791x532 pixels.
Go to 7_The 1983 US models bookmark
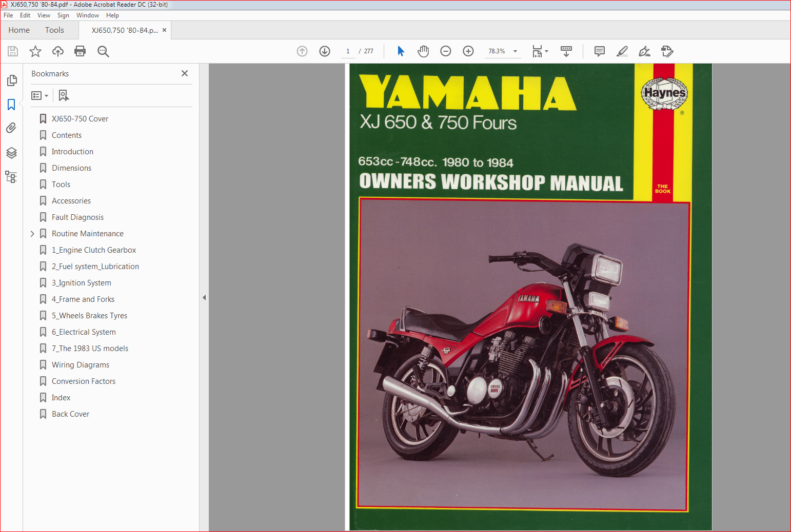click(x=90, y=349)
